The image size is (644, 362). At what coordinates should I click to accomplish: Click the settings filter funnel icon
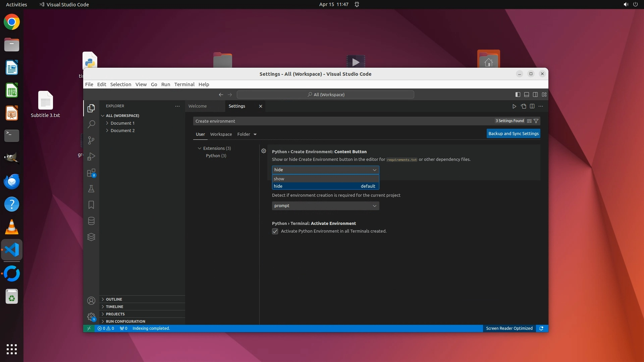click(x=536, y=121)
